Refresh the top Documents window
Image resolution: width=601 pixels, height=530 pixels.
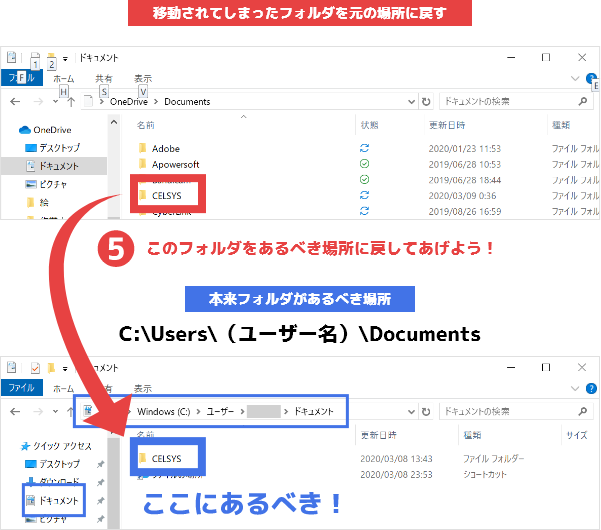click(x=426, y=102)
